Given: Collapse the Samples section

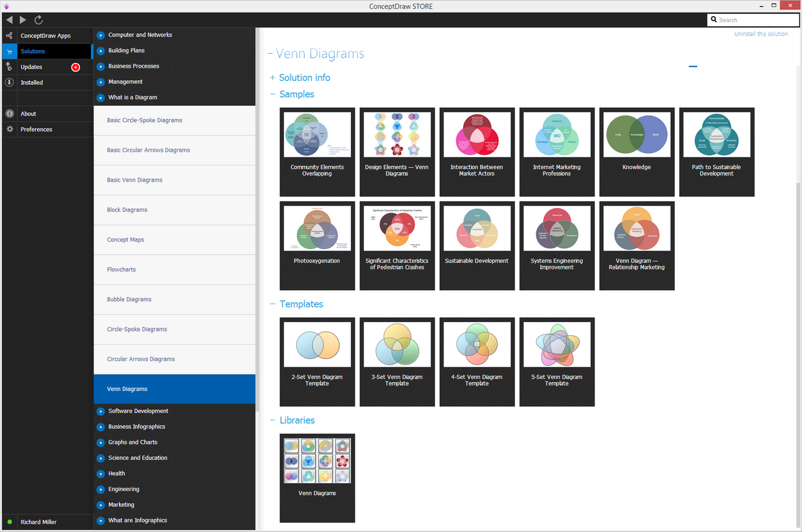Looking at the screenshot, I should [273, 94].
